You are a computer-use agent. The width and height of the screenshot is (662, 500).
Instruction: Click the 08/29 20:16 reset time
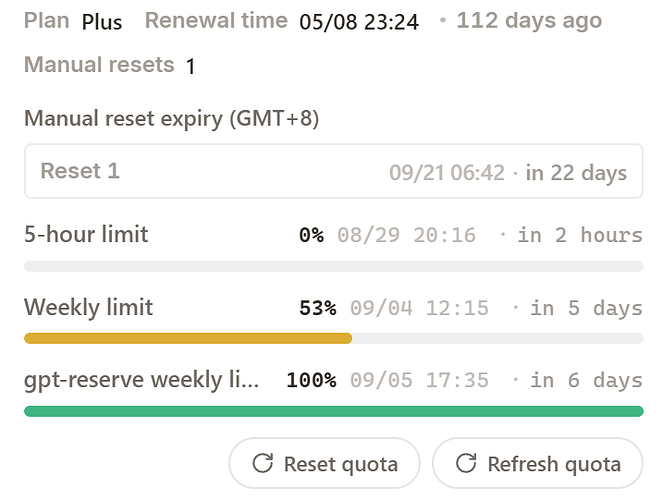coord(407,235)
